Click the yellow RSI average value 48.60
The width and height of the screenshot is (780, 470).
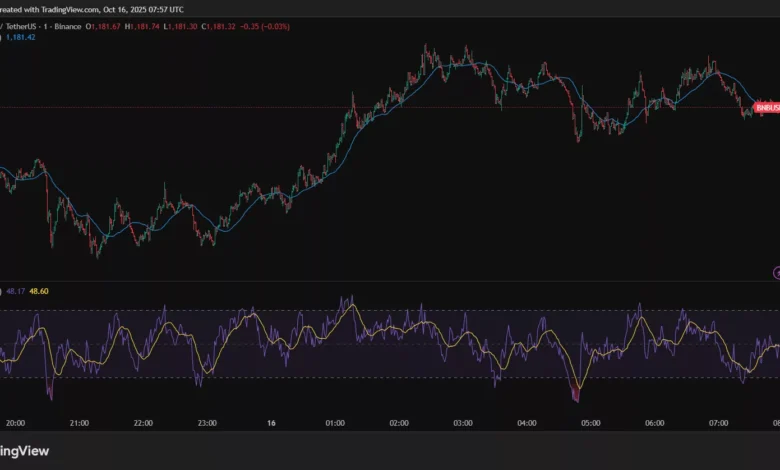coord(40,292)
